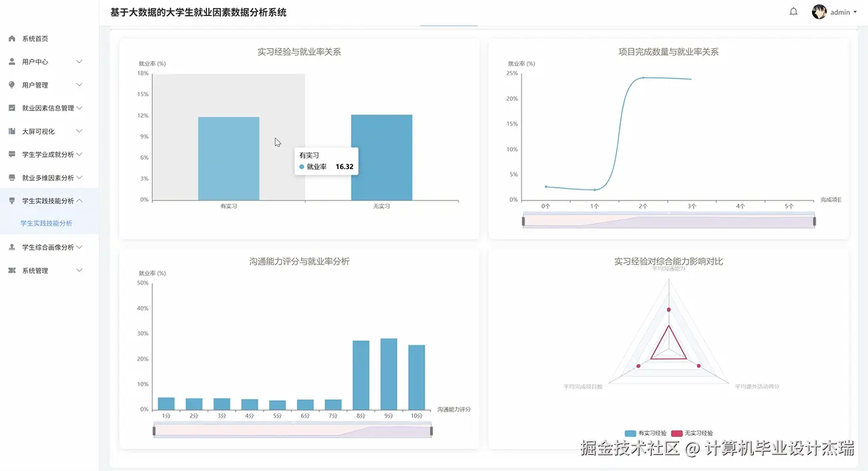The width and height of the screenshot is (868, 471).
Task: Expand the 就业因素信息管理 chevron
Action: (x=79, y=108)
